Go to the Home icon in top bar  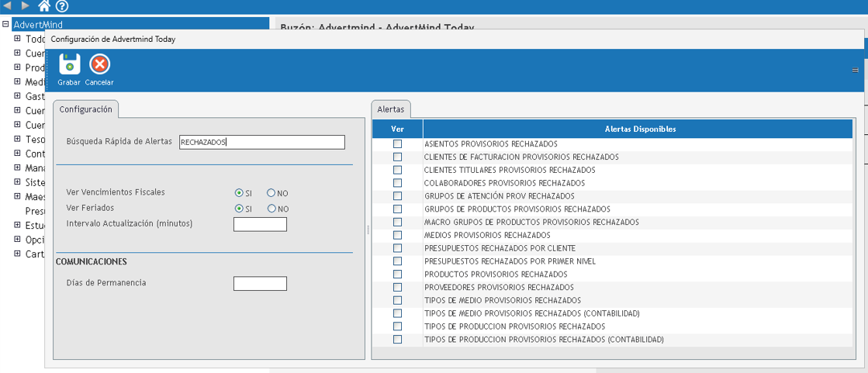click(x=45, y=6)
